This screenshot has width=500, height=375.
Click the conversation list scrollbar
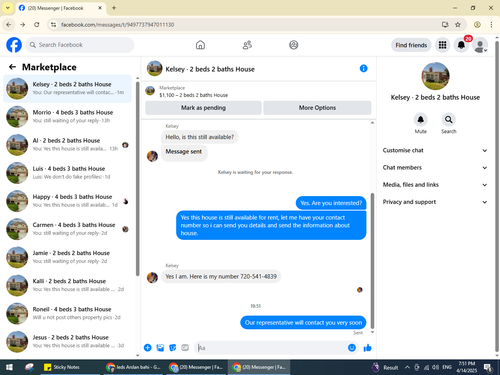click(x=137, y=178)
